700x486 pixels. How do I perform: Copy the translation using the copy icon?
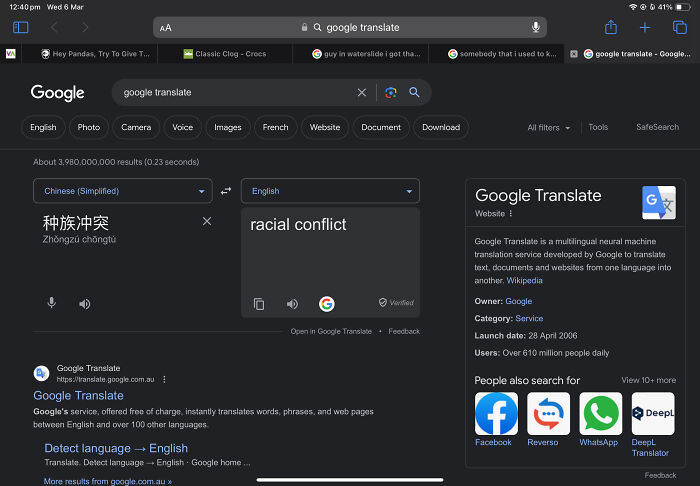(x=259, y=304)
